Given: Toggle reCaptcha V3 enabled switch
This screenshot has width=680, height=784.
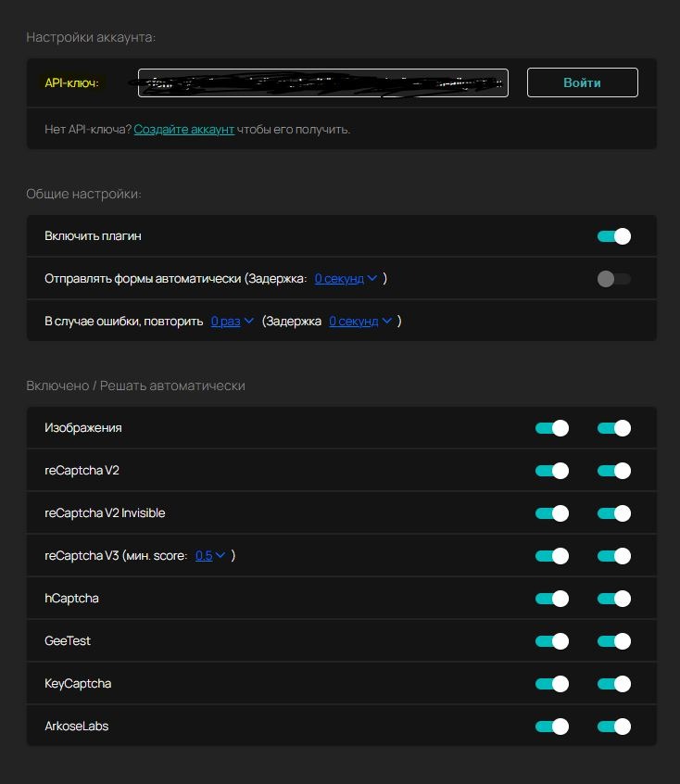Looking at the screenshot, I should coord(552,556).
